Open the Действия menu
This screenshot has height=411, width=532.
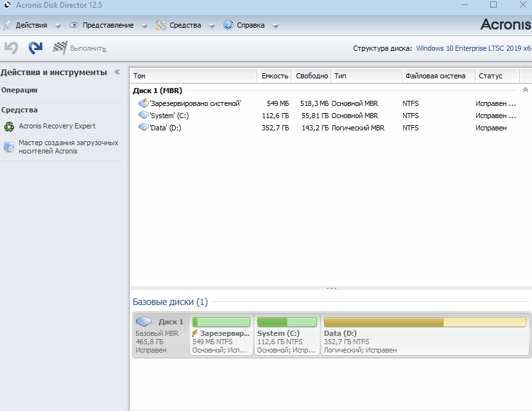click(x=31, y=25)
